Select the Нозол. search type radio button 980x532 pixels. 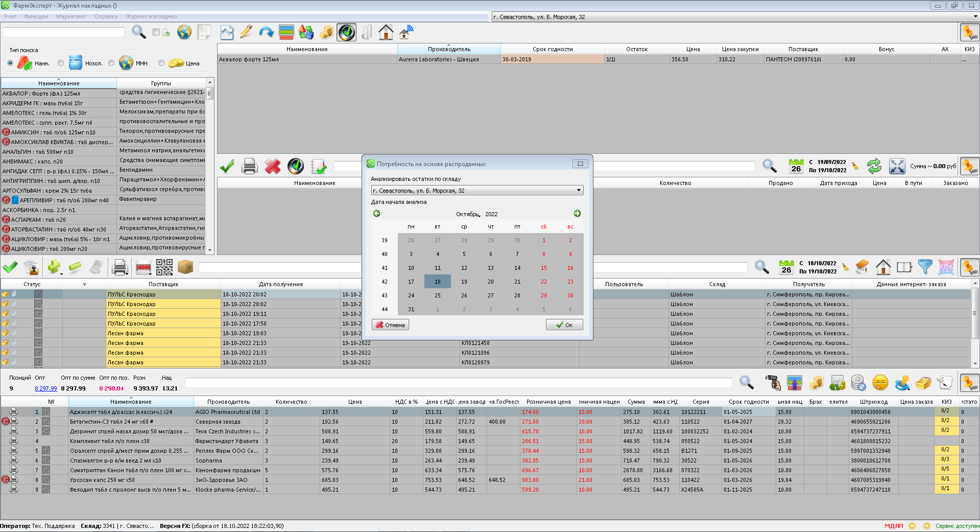click(61, 63)
